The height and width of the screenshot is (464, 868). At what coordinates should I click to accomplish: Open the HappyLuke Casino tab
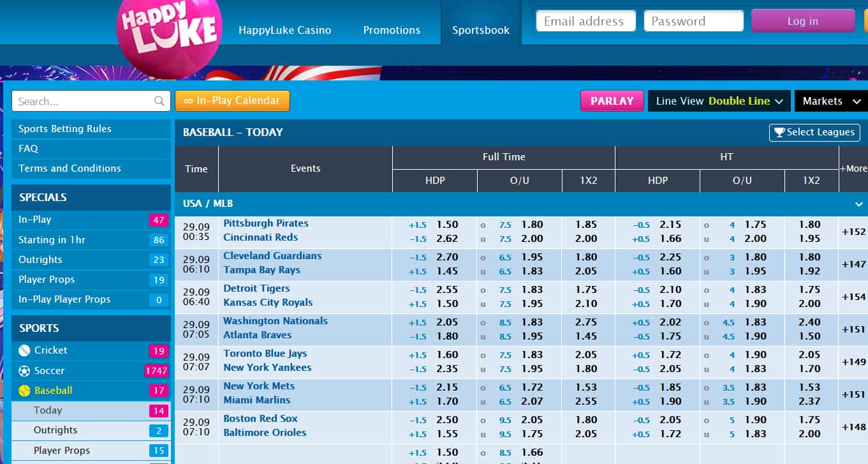coord(284,30)
